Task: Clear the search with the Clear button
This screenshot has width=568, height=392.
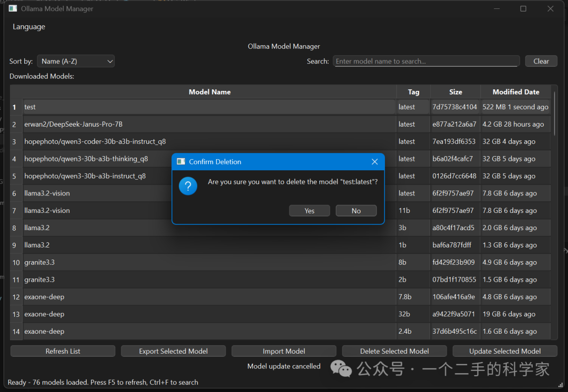Action: pyautogui.click(x=541, y=61)
